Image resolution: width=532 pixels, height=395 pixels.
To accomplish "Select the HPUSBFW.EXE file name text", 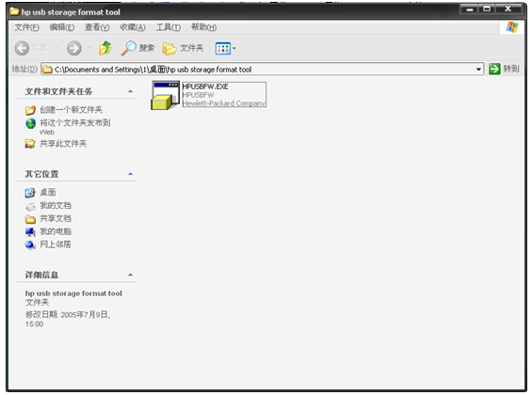I will point(205,87).
